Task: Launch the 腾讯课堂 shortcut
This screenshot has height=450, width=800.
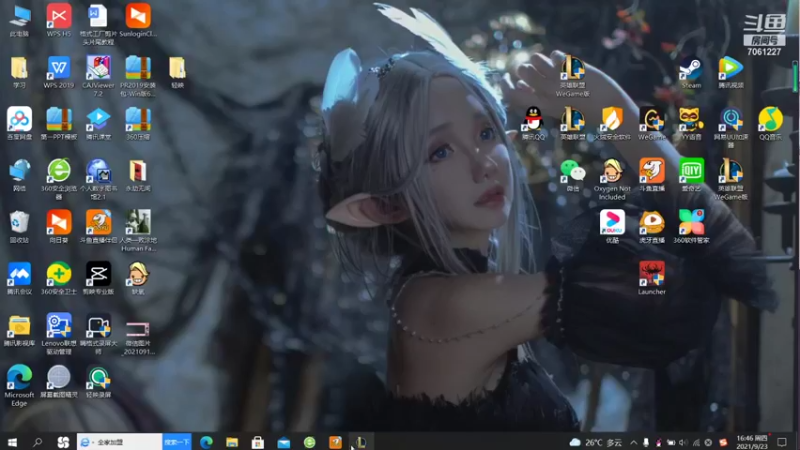Action: coord(98,123)
